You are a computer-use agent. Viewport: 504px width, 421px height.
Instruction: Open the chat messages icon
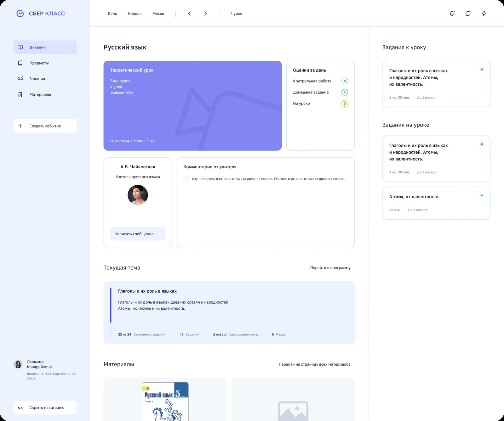[468, 14]
